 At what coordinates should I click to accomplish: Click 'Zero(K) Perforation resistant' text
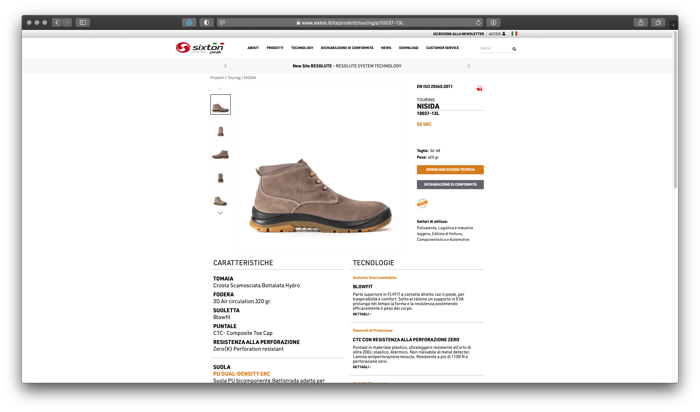pyautogui.click(x=248, y=349)
